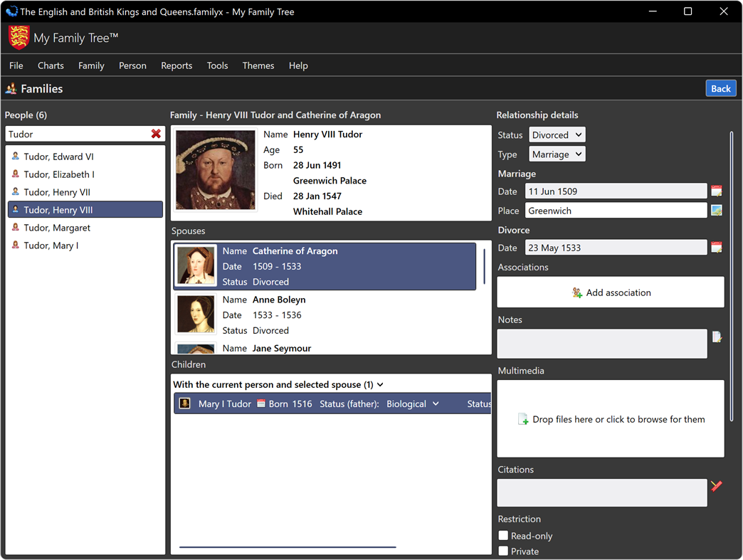Screen dimensions: 743x560
Task: Click the Add association button
Action: point(610,292)
